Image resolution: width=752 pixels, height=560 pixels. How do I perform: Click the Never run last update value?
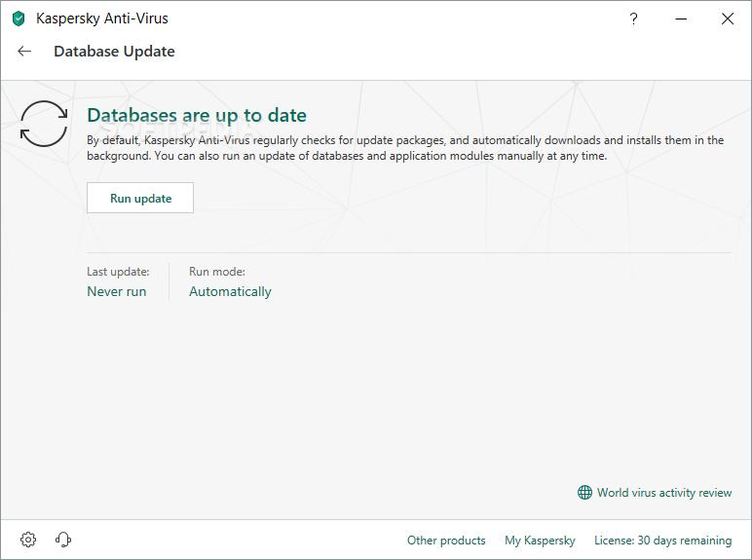tap(117, 291)
